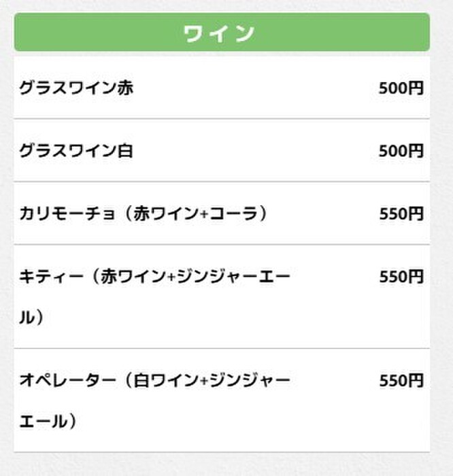Viewport: 453px width, 476px height.
Task: Click the wrapped エール） text of オペレーター
Action: coord(48,422)
